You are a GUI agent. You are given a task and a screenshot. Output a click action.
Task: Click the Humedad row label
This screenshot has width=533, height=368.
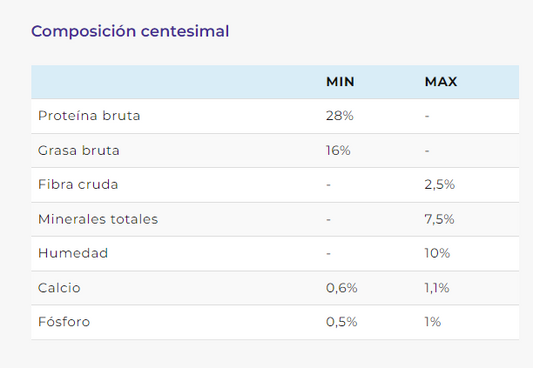pos(73,253)
